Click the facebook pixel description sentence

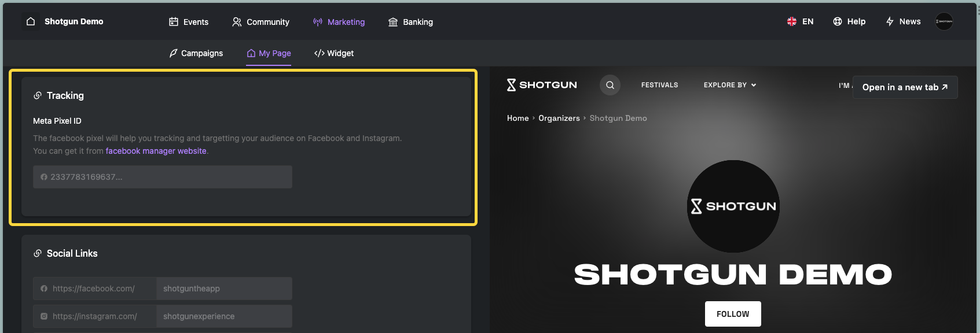217,138
